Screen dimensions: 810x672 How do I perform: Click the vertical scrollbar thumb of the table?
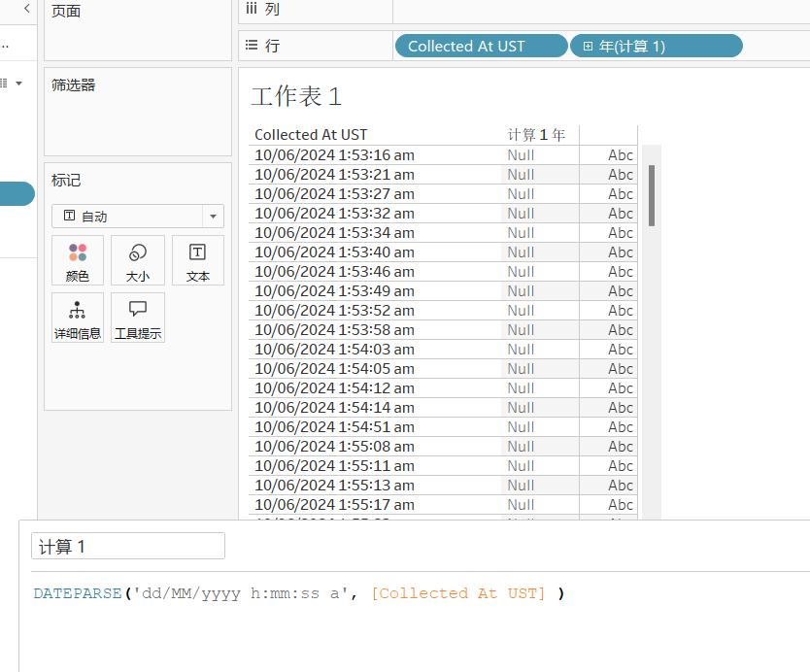pos(652,195)
